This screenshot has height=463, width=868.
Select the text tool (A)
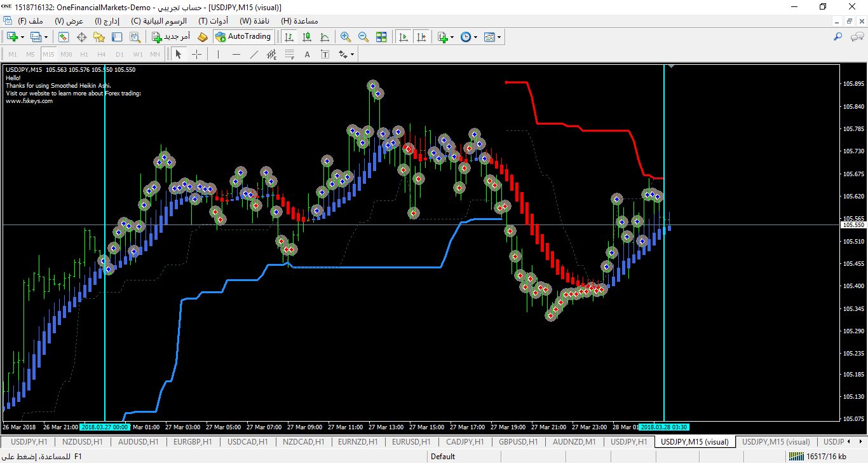pyautogui.click(x=307, y=54)
